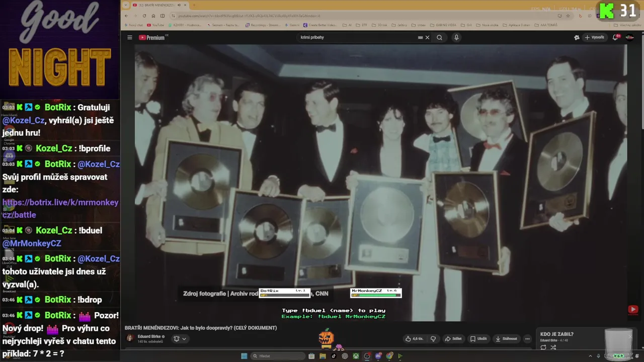Viewport: 644px width, 362px height.
Task: Click the taskbar microphone tray icon
Action: [598, 356]
